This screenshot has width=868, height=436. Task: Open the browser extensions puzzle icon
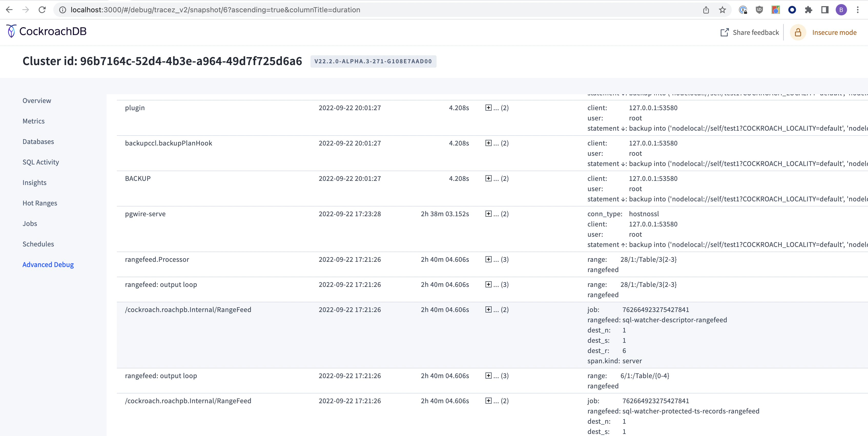tap(808, 10)
